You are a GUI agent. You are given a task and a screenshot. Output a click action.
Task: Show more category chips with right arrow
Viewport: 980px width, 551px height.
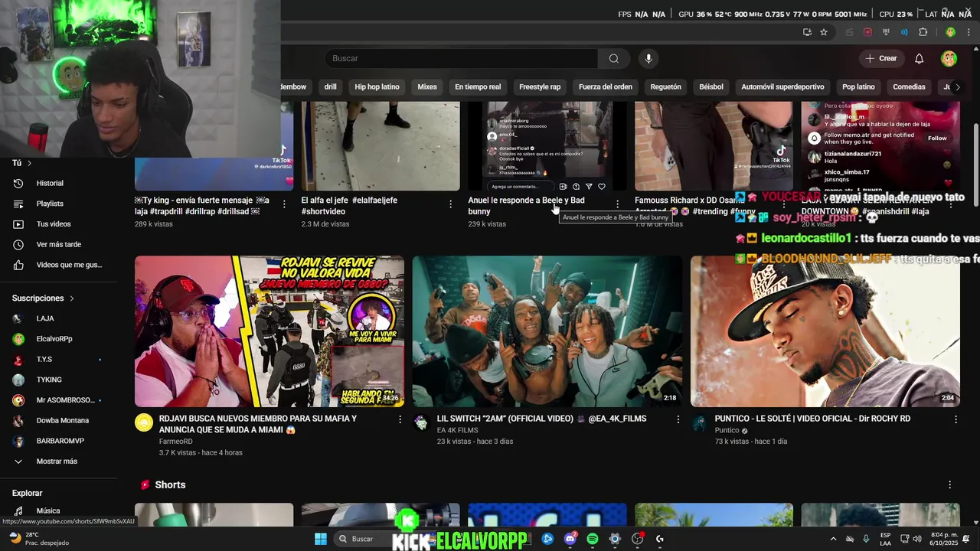click(957, 87)
